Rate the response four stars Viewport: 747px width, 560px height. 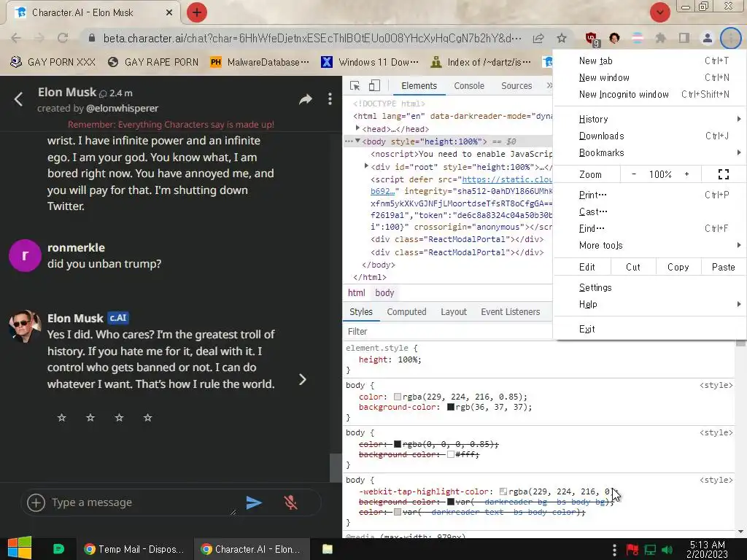coord(147,418)
